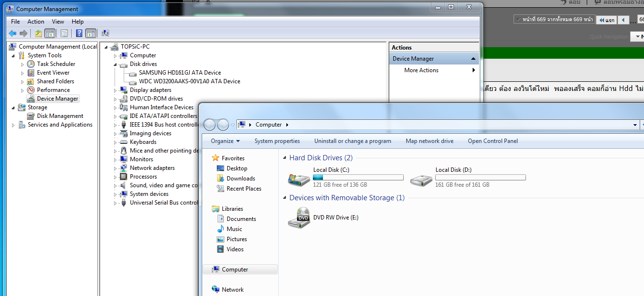Open the View menu
644x296 pixels.
[58, 22]
